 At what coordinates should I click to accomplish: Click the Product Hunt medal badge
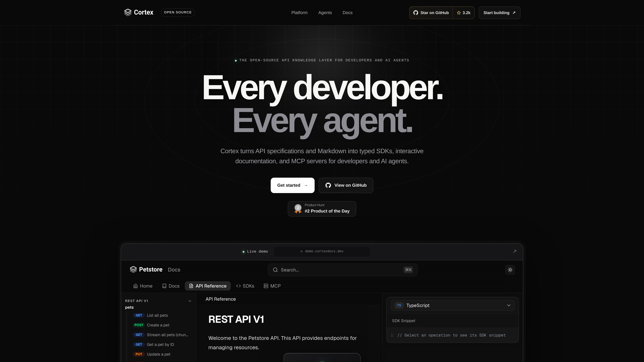298,209
